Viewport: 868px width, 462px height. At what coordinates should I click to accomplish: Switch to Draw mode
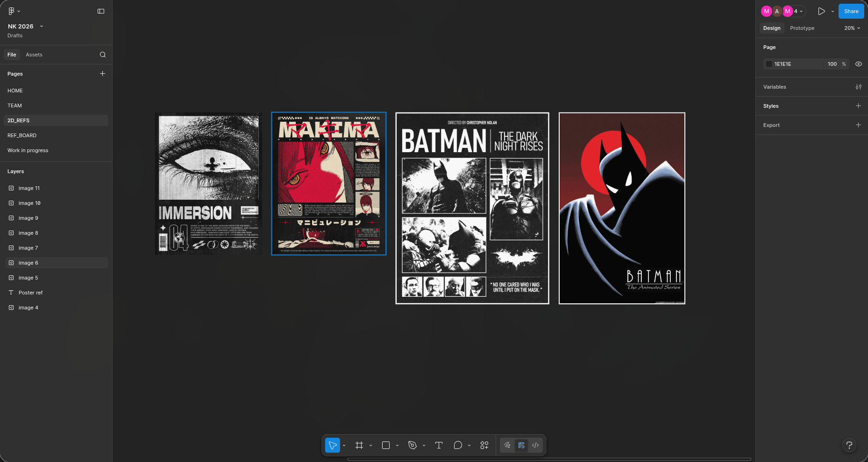(x=507, y=445)
